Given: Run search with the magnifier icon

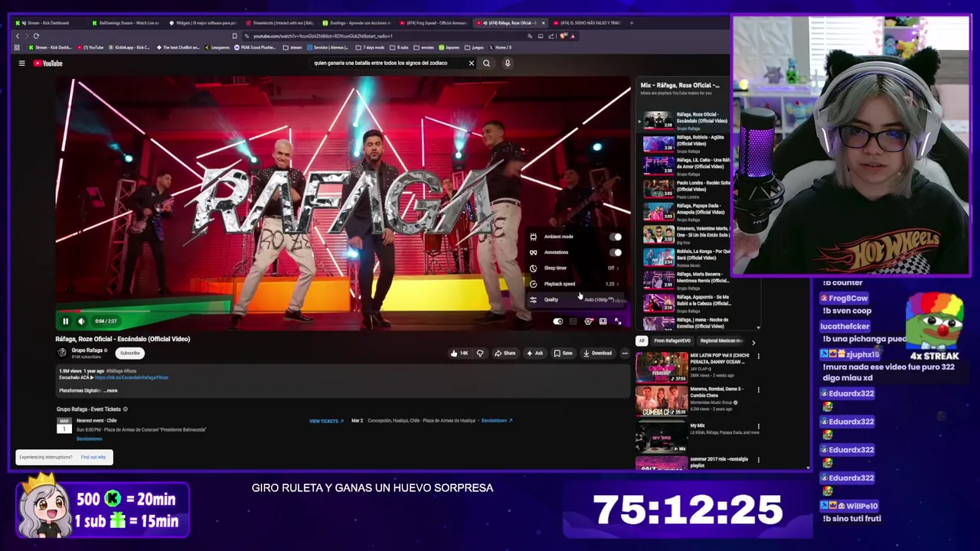Looking at the screenshot, I should pyautogui.click(x=486, y=64).
